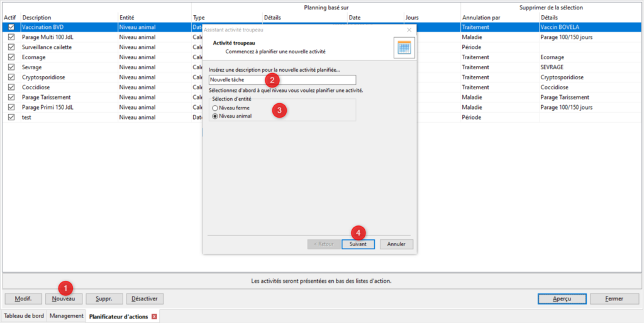The image size is (644, 323).
Task: Close the Planificateur d'actions tab
Action: (x=154, y=317)
